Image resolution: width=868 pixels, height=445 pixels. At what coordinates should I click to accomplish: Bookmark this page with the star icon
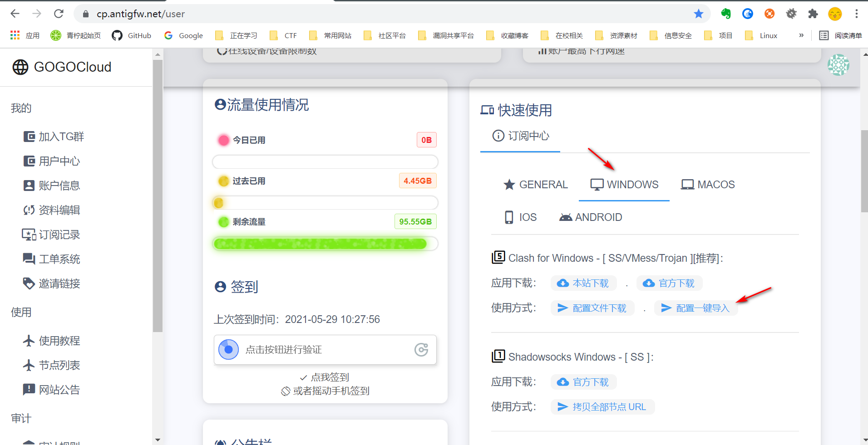[x=699, y=14]
